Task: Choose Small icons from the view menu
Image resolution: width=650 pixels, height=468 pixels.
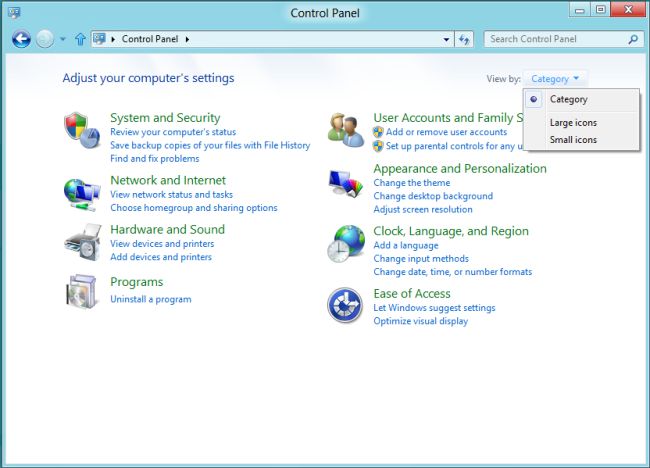Action: [x=573, y=140]
